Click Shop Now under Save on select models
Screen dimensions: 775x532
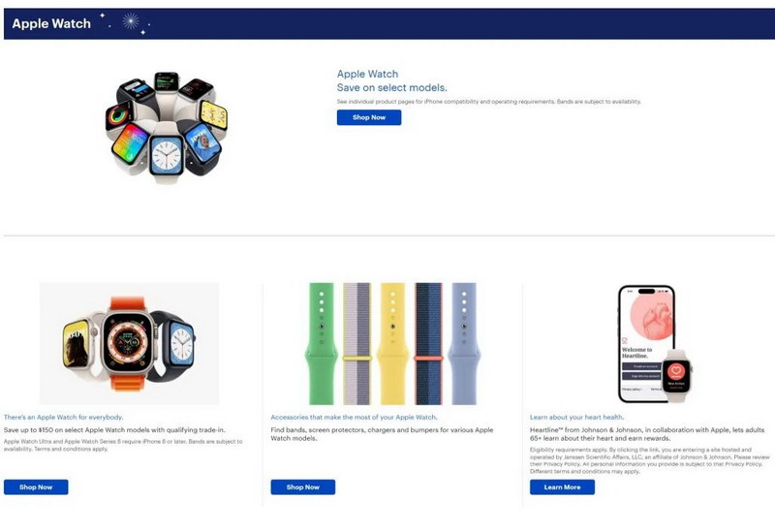[369, 117]
